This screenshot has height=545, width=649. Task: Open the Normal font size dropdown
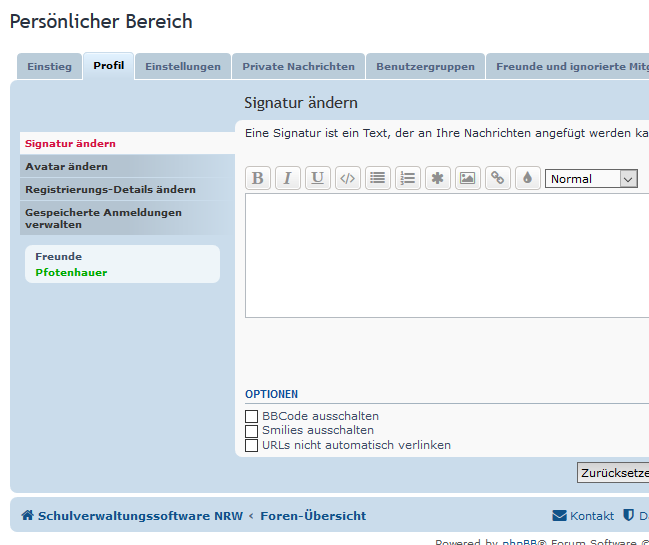click(591, 179)
